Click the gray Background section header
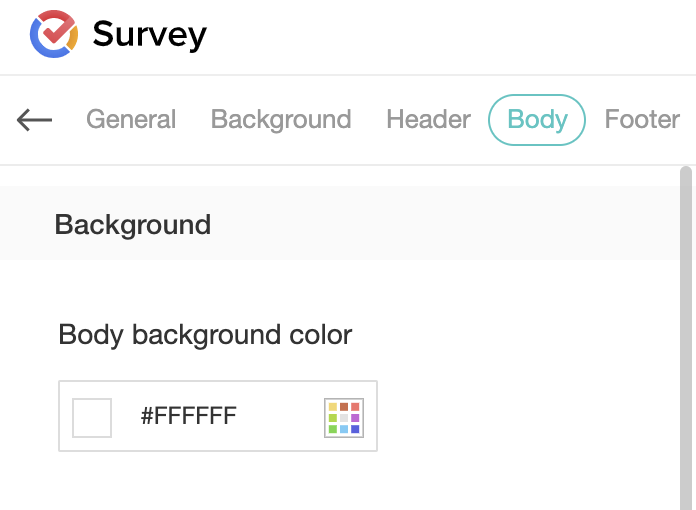This screenshot has width=696, height=510. pos(133,224)
